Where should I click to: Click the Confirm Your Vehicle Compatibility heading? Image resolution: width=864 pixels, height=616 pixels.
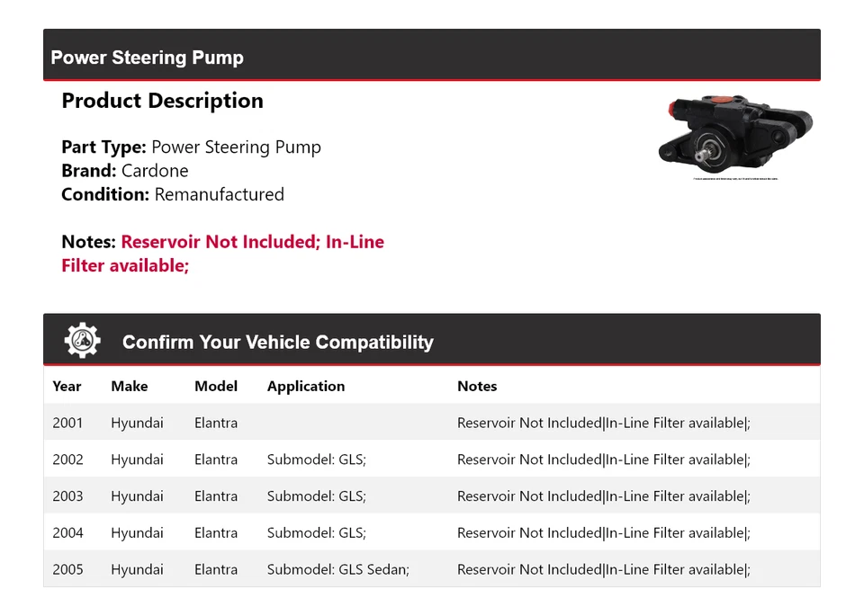[x=278, y=342]
